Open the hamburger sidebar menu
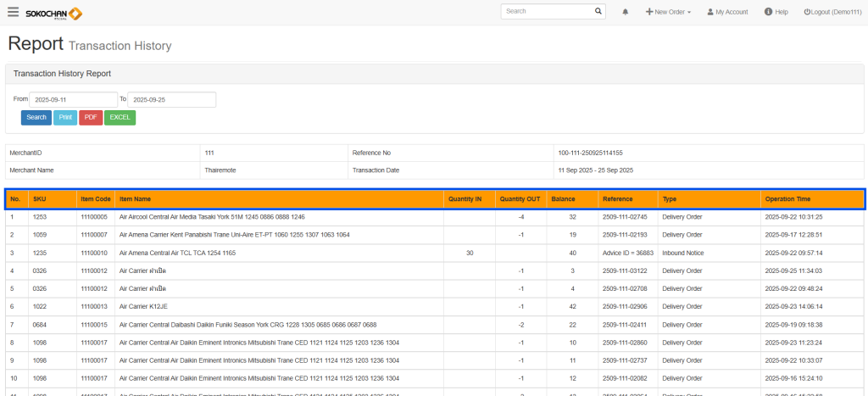This screenshot has height=396, width=868. [13, 12]
